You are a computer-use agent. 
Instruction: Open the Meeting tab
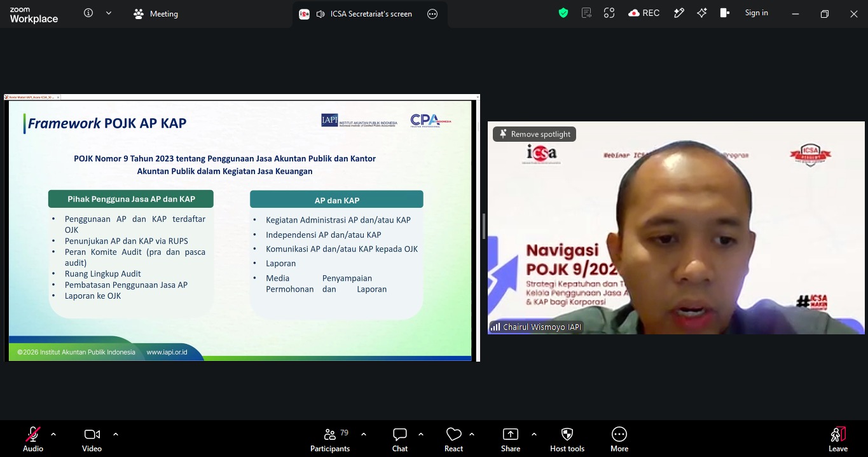click(156, 14)
